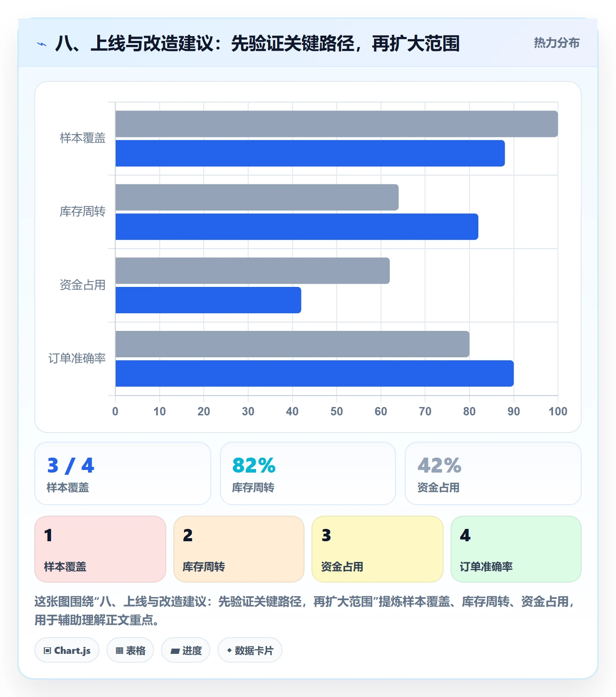Click the x-axis tick label 100
Image resolution: width=616 pixels, height=697 pixels.
coord(558,411)
